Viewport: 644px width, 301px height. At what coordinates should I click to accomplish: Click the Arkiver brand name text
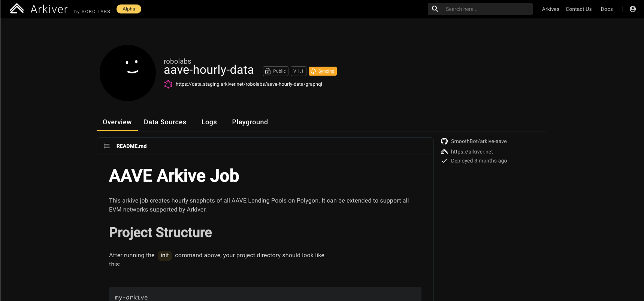(49, 9)
